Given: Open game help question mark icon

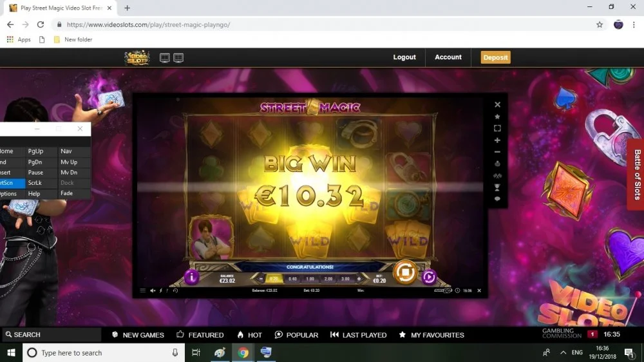Looking at the screenshot, I should [x=167, y=291].
